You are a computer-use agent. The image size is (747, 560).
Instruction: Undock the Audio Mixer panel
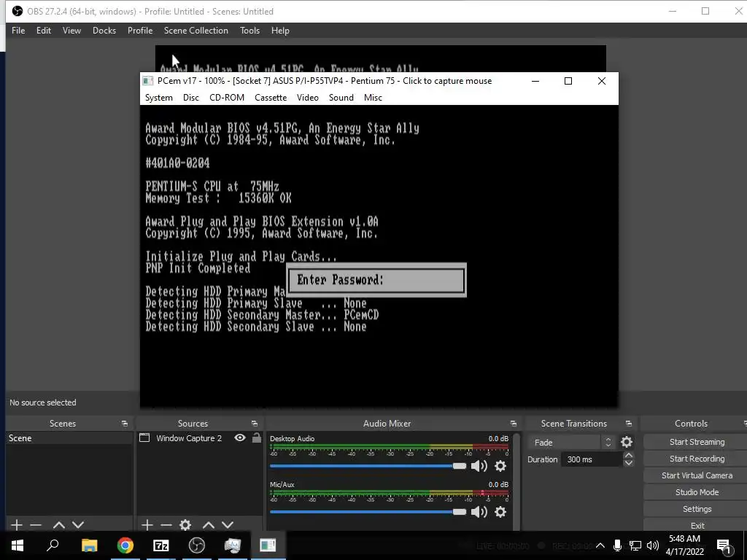(513, 424)
